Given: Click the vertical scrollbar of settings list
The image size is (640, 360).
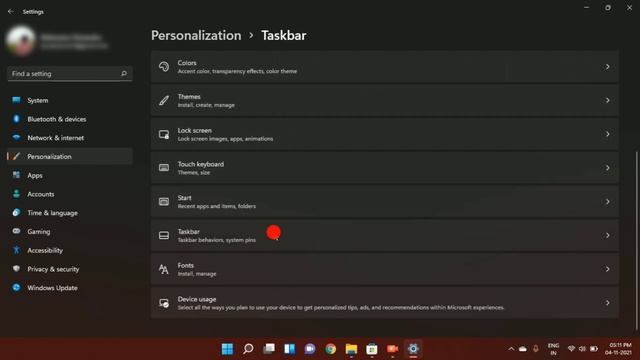Looking at the screenshot, I should (636, 241).
